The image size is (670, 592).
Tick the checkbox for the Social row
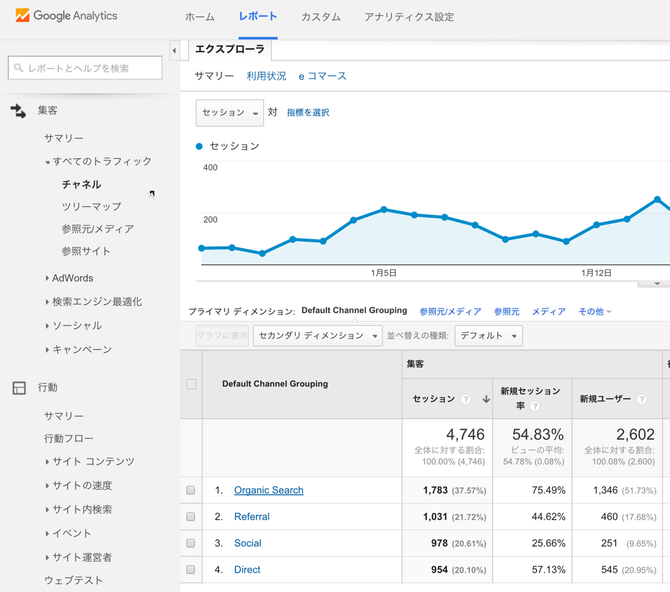point(190,543)
